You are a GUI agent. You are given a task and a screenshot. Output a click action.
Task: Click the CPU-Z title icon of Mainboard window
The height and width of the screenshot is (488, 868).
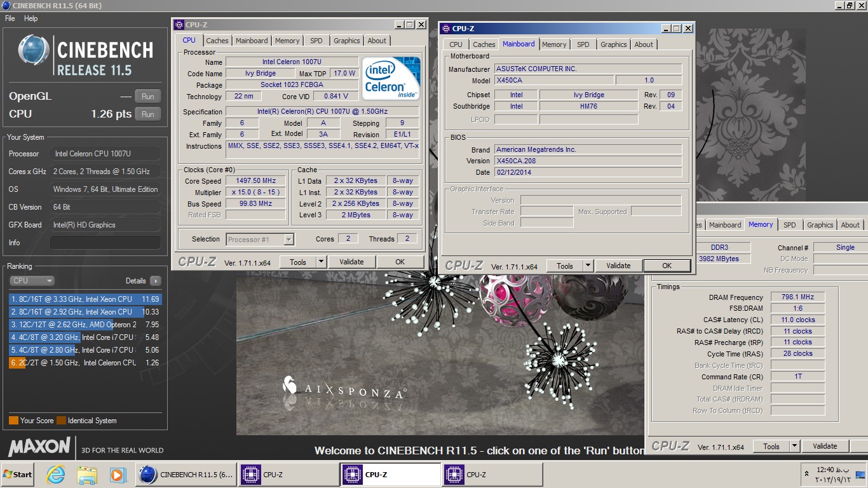point(445,29)
